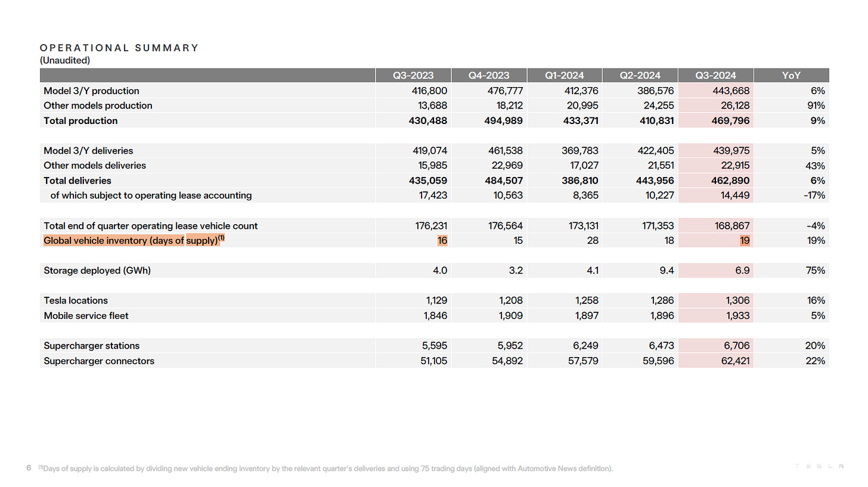
Task: Click Q2-2024 Model 3/Y deliveries 422,405
Action: (x=655, y=151)
